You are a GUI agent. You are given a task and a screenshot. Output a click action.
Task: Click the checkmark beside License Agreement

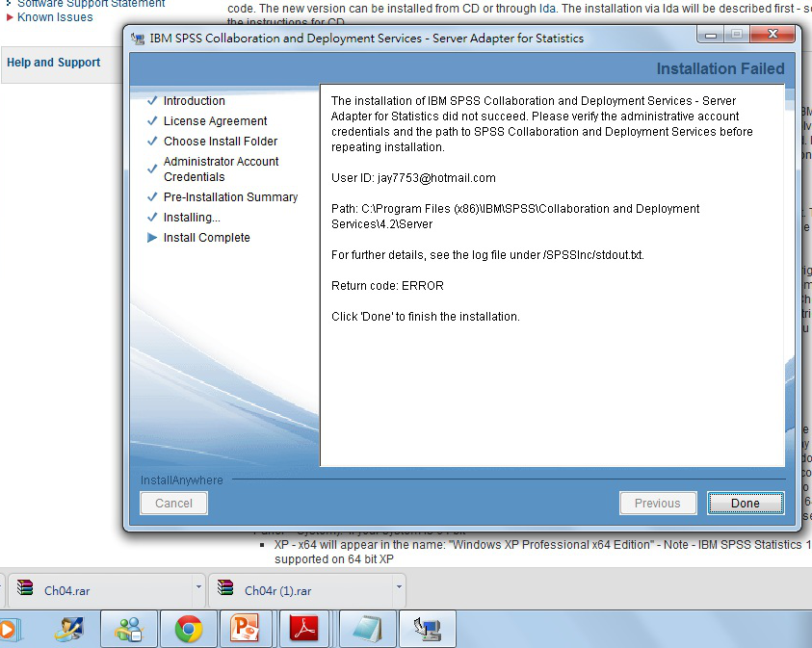click(x=152, y=120)
